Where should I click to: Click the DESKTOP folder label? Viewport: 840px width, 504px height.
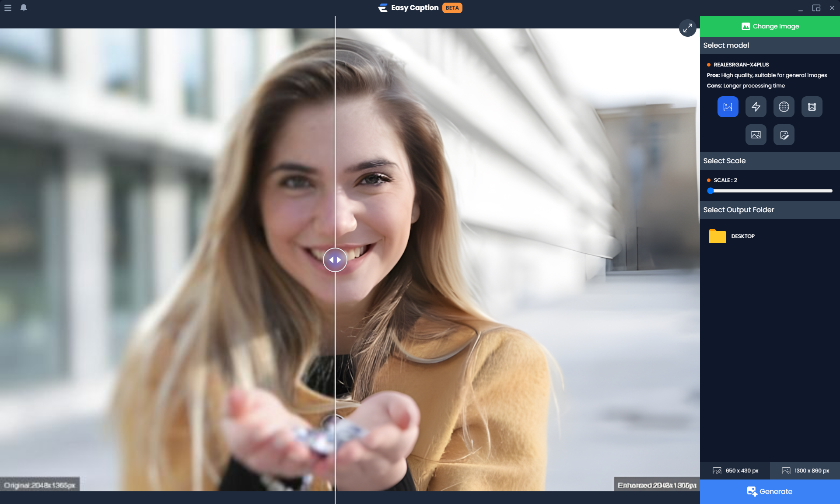click(x=743, y=236)
